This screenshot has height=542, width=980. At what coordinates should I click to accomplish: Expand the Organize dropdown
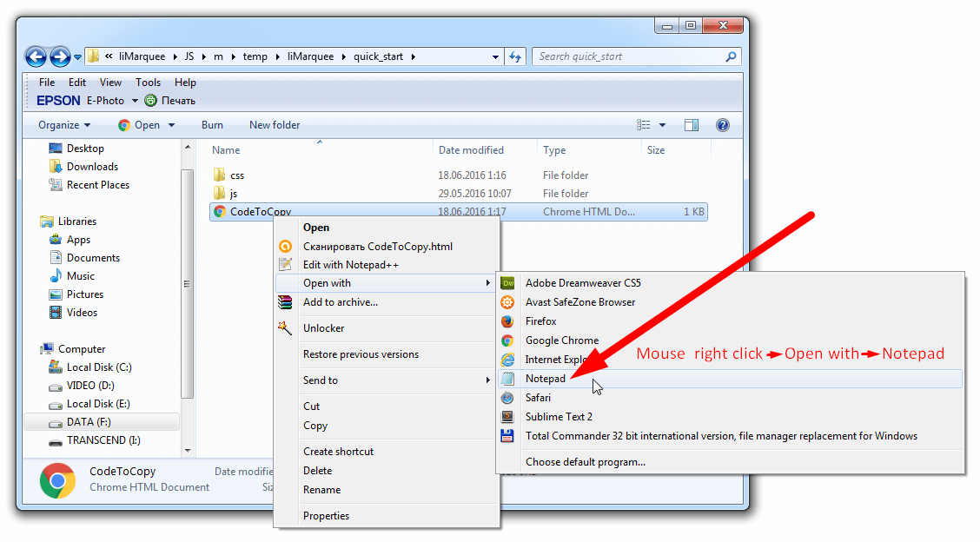point(64,125)
